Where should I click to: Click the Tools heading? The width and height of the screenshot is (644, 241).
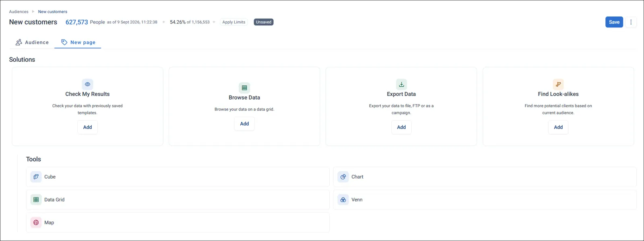[x=33, y=159]
